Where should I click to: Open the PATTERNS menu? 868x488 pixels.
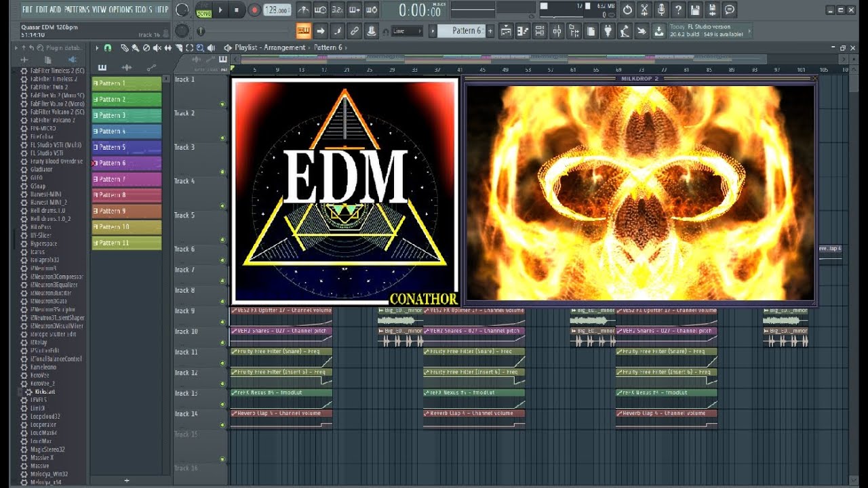76,9
